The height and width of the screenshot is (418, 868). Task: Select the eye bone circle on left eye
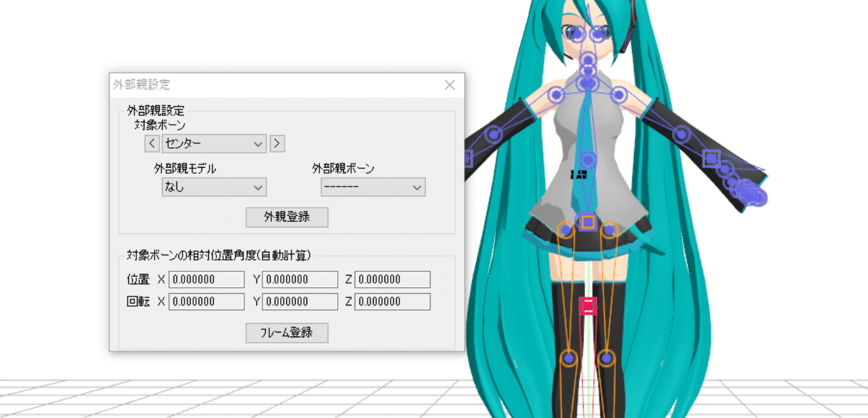tap(576, 33)
